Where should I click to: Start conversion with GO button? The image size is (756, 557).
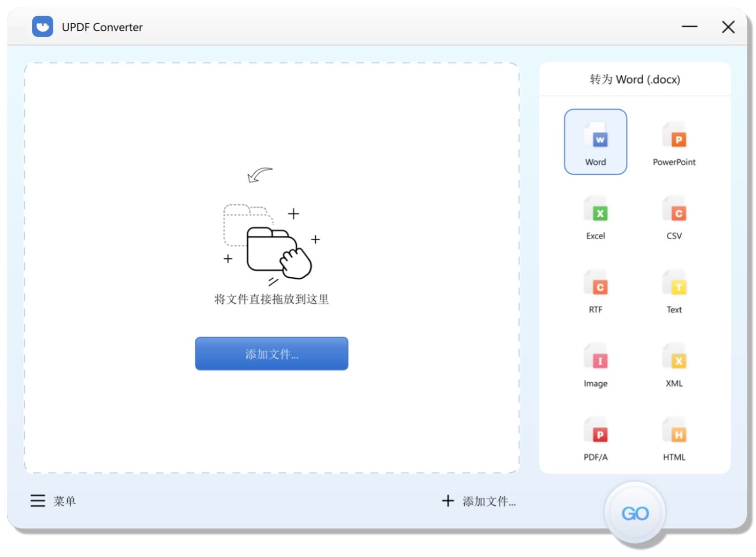coord(635,512)
